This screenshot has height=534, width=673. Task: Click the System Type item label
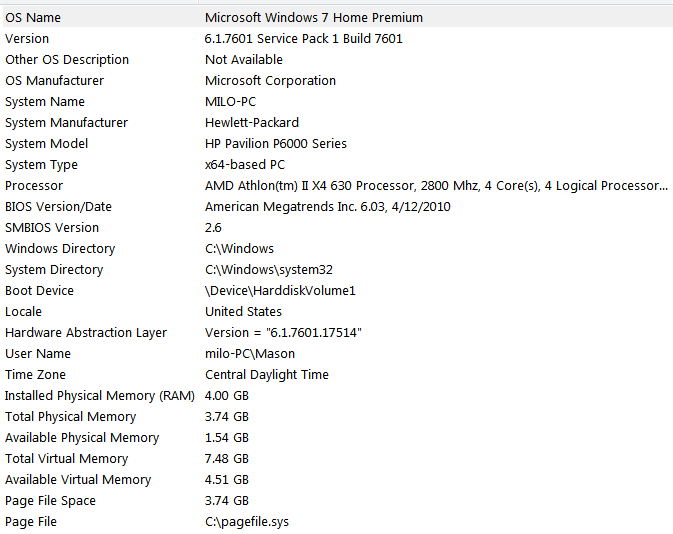[x=41, y=165]
